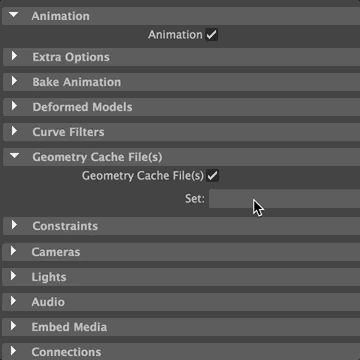Open the Curve Filters disclosure triangle
Screen dimensions: 360x360
14,131
